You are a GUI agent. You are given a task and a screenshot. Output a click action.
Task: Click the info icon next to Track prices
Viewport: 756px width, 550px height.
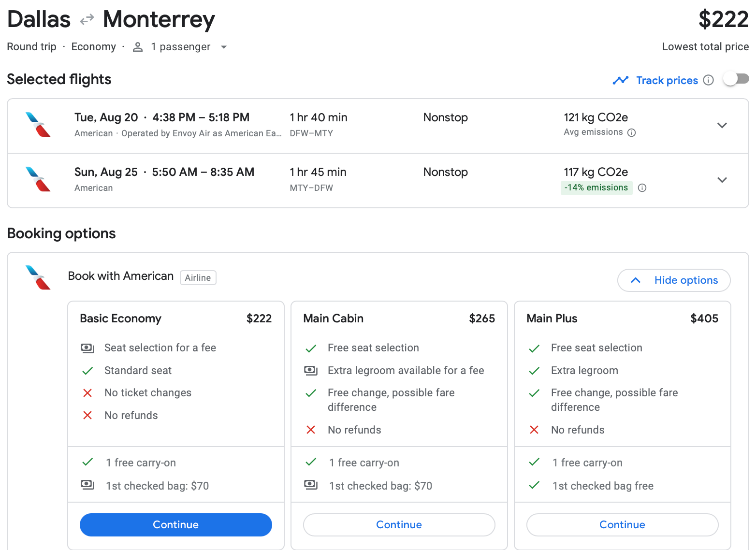tap(708, 80)
